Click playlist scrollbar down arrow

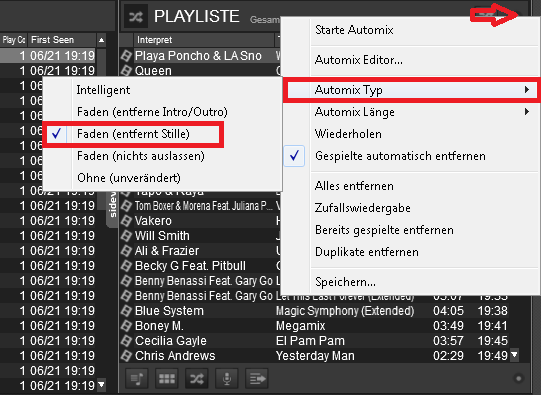[x=514, y=355]
